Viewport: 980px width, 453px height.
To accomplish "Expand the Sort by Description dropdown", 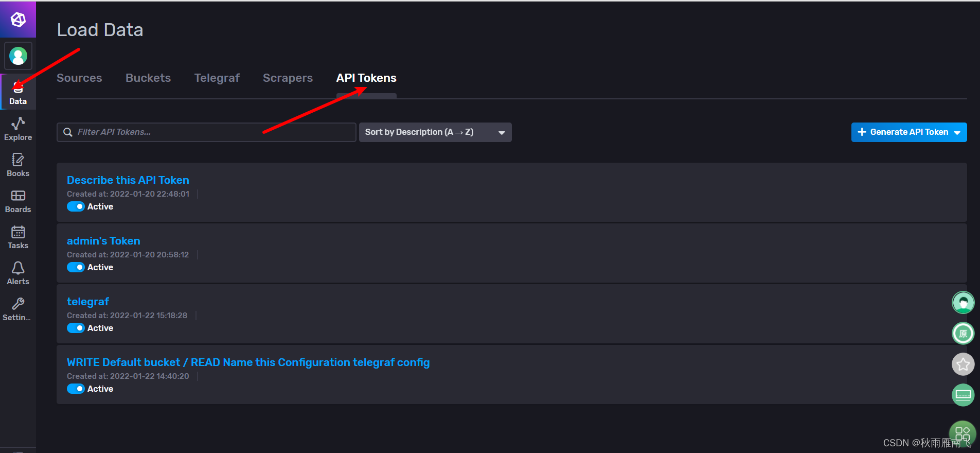I will 435,132.
